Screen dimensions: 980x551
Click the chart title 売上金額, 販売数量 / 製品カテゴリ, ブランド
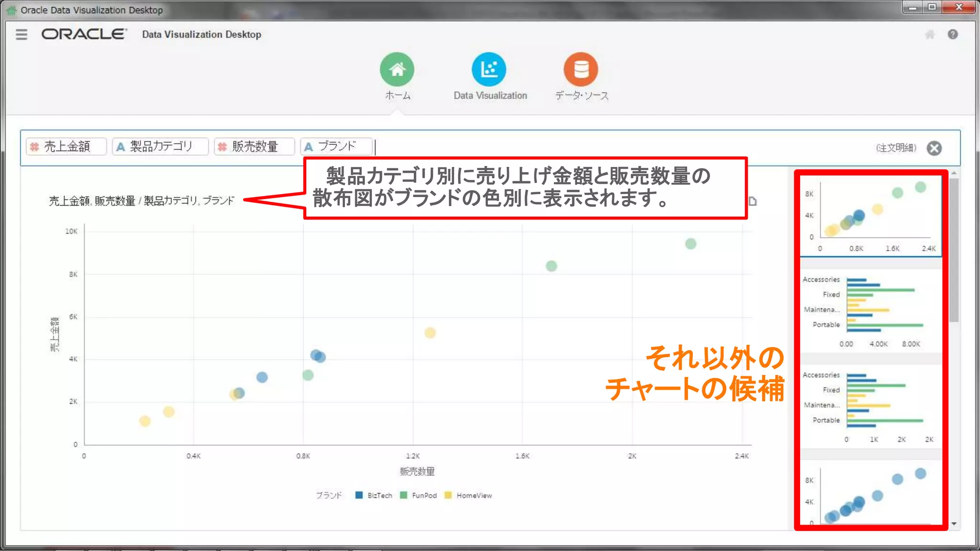tap(142, 201)
